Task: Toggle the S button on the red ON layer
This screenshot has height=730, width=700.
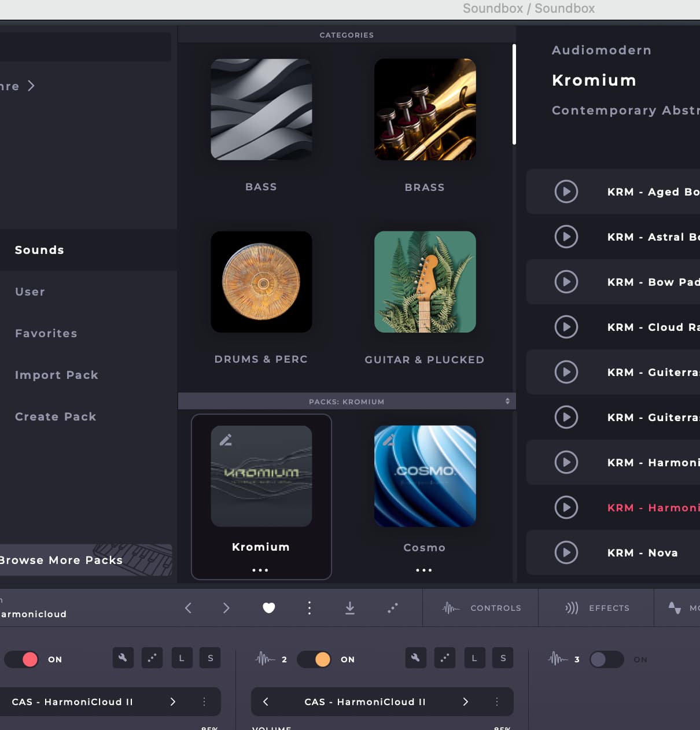Action: 210,658
